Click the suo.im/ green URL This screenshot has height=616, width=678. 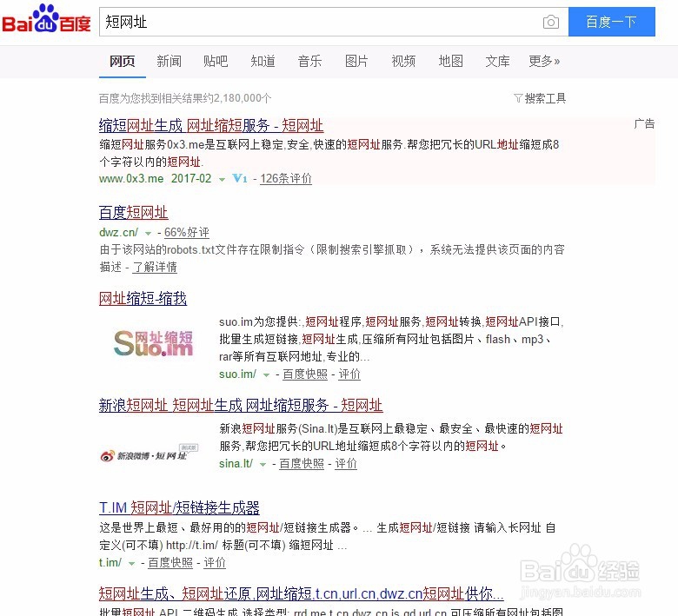point(237,374)
